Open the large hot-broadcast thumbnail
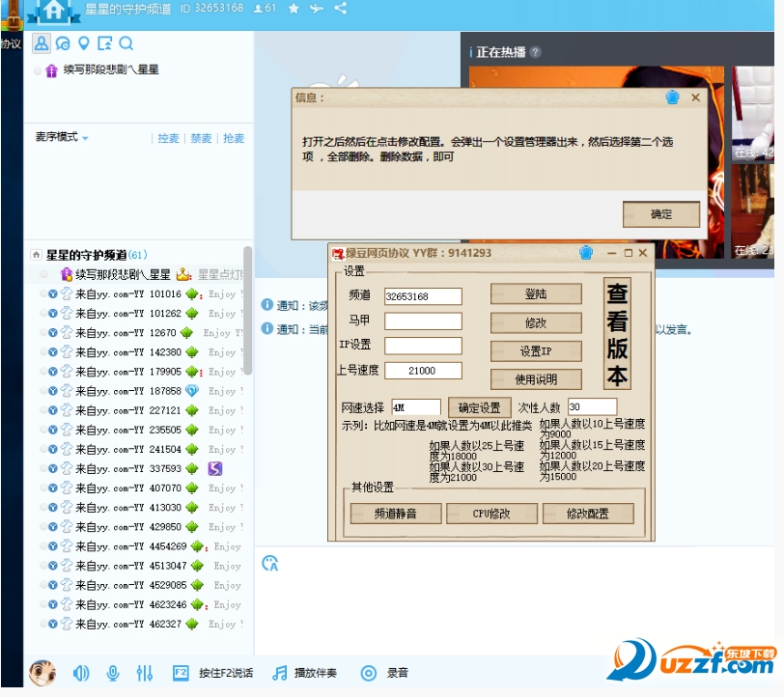The height and width of the screenshot is (697, 784). point(596,162)
